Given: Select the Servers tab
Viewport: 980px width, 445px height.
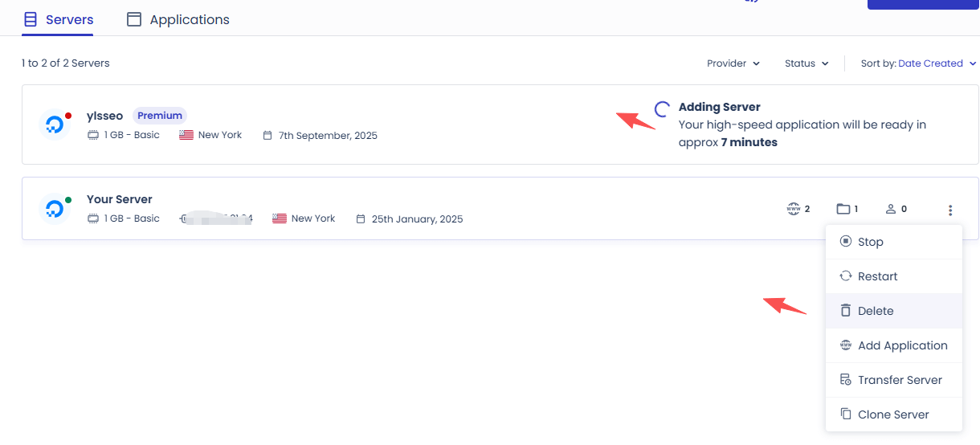Looking at the screenshot, I should (58, 19).
